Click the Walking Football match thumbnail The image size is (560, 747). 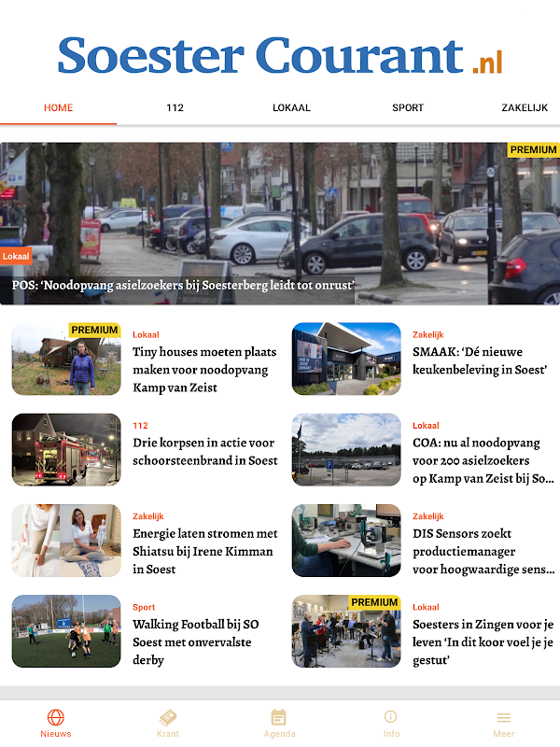(66, 631)
